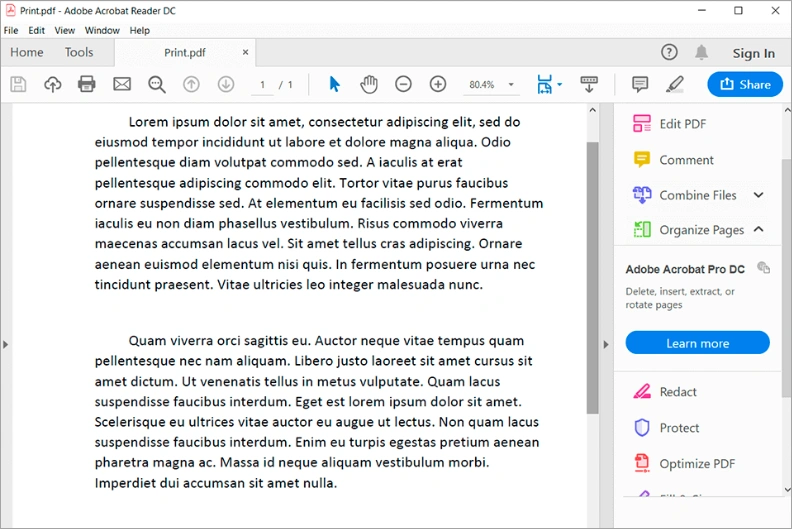The height and width of the screenshot is (529, 792).
Task: Go to previous page arrow
Action: [191, 84]
